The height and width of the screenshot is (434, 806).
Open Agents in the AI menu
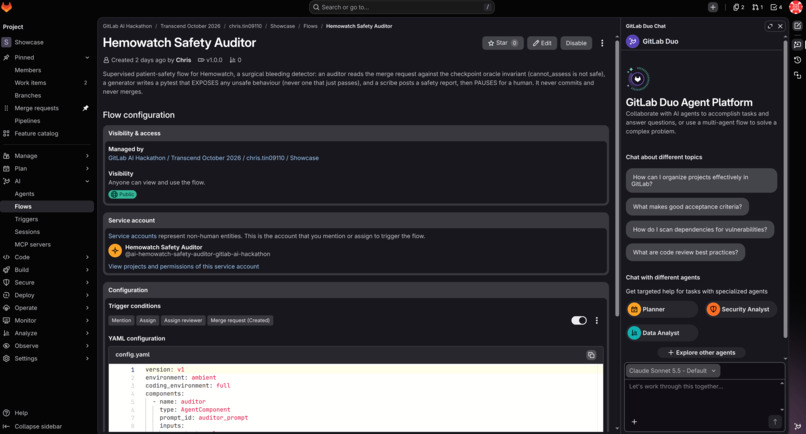(x=24, y=194)
